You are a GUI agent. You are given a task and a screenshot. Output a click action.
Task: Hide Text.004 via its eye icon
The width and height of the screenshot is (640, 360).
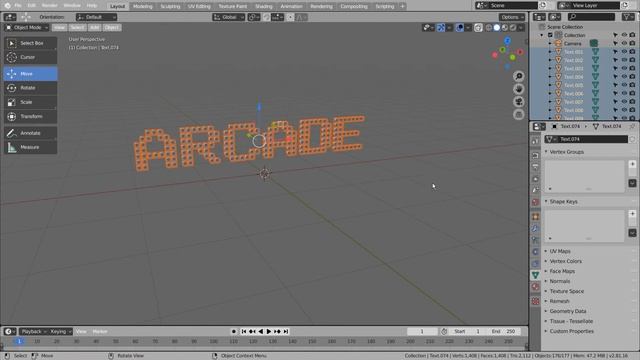(x=624, y=77)
